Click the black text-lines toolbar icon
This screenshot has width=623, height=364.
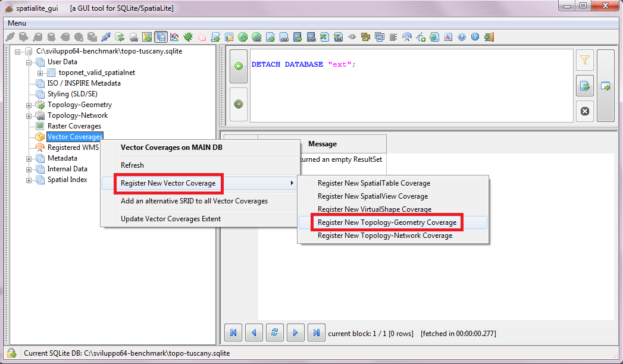393,37
